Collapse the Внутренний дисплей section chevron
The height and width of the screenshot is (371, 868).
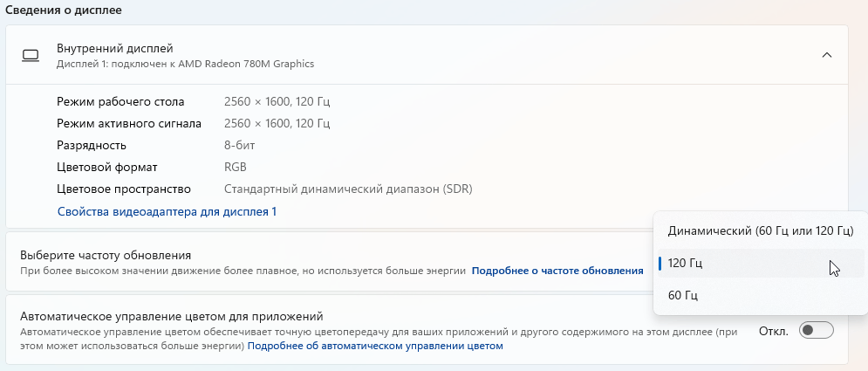tap(826, 55)
